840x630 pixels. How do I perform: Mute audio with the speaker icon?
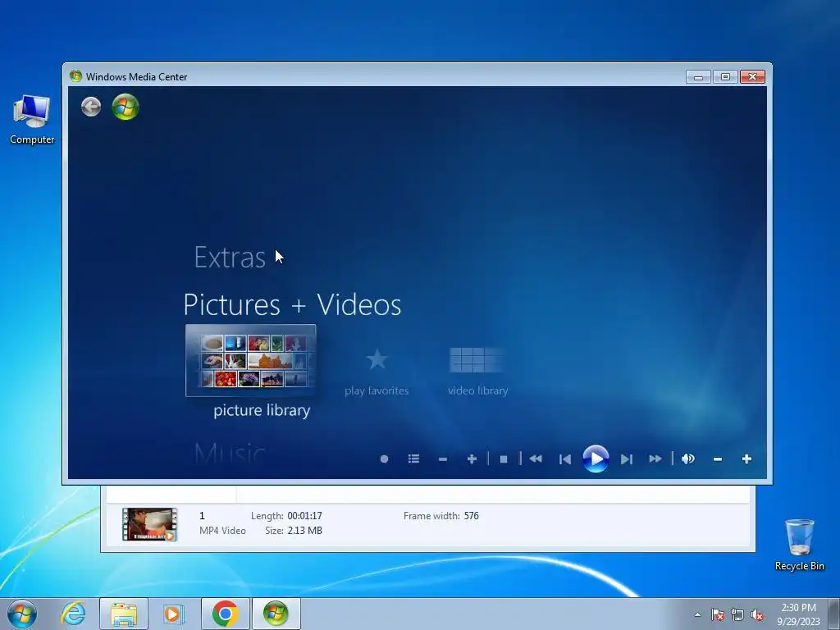pyautogui.click(x=688, y=459)
